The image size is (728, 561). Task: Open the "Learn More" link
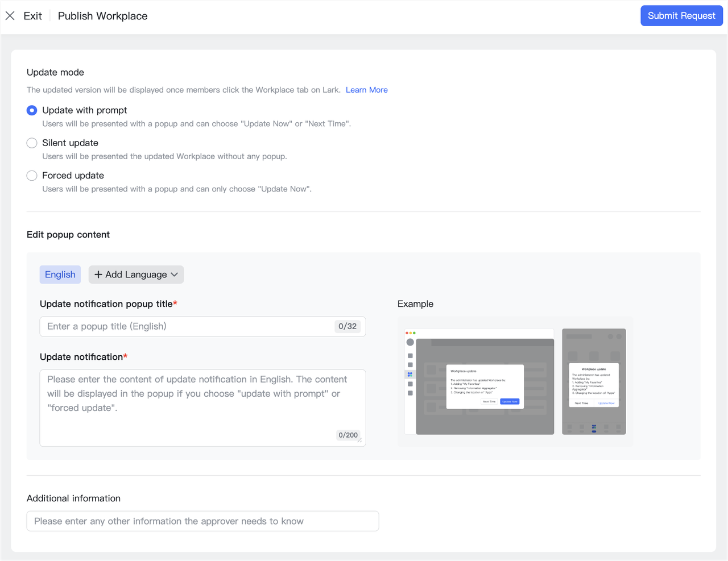pyautogui.click(x=366, y=90)
